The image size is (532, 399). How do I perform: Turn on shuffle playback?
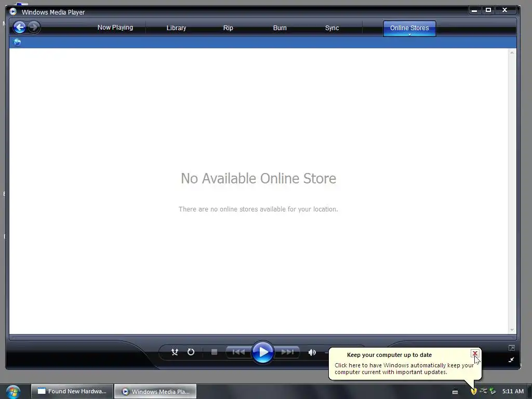pyautogui.click(x=175, y=352)
